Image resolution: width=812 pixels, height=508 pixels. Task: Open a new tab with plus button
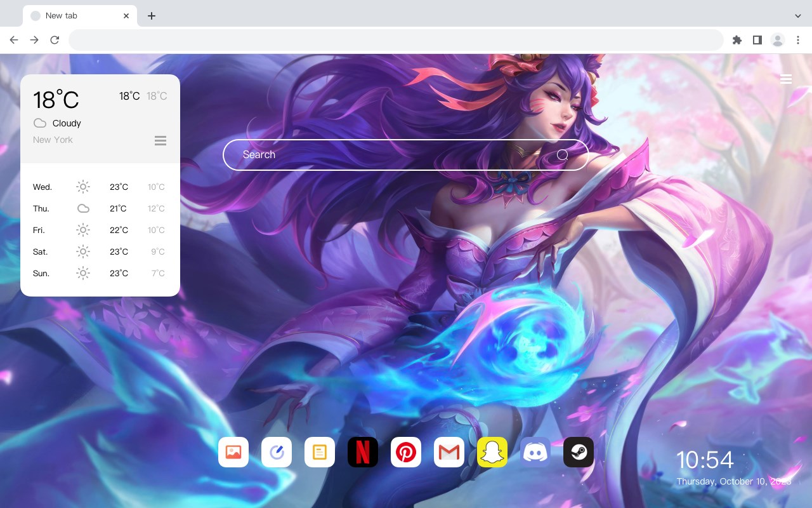click(151, 16)
